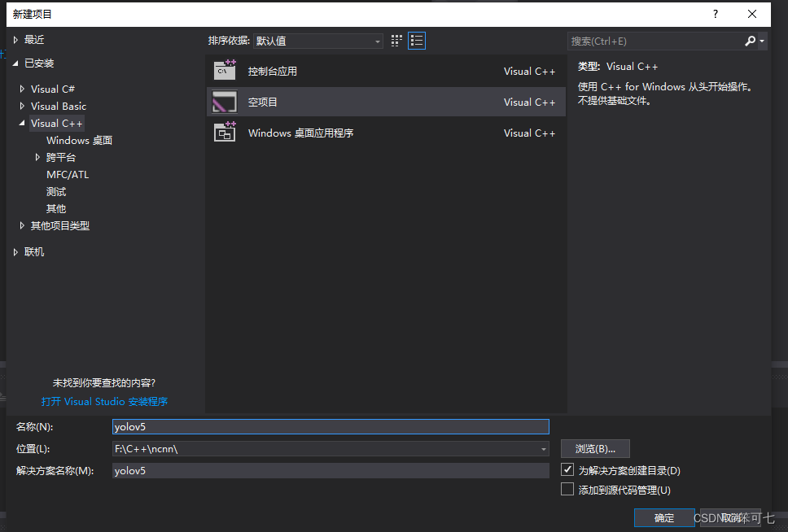Click the 控制台应用 template icon
788x532 pixels.
[225, 71]
